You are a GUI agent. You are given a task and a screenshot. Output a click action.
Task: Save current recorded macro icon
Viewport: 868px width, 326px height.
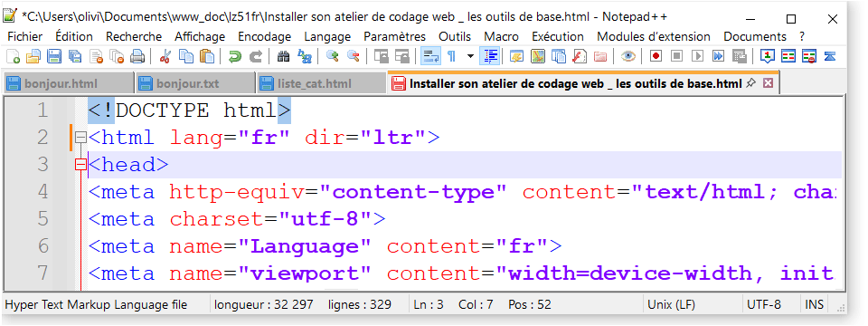[739, 56]
